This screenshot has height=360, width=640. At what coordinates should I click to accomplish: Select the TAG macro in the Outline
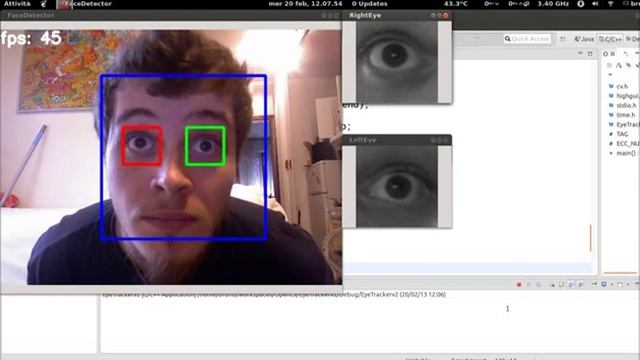click(x=619, y=134)
